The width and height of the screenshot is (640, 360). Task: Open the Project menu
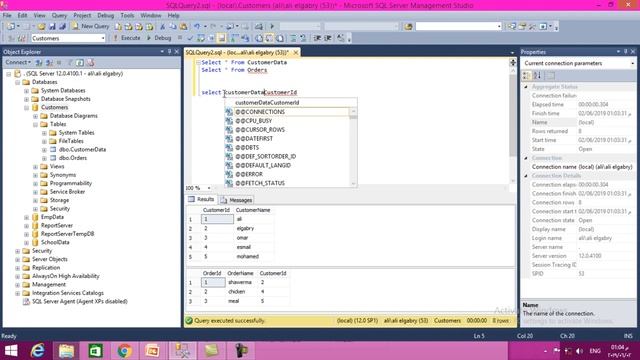[82, 16]
